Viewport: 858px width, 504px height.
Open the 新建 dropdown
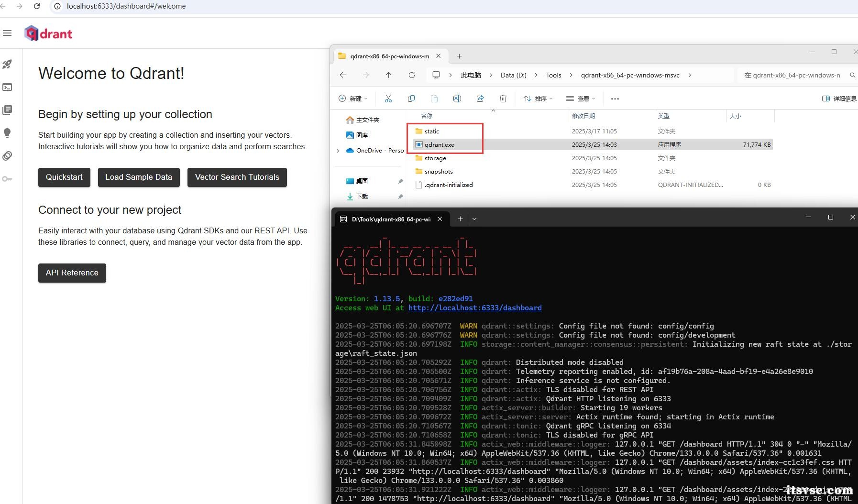[x=353, y=99]
